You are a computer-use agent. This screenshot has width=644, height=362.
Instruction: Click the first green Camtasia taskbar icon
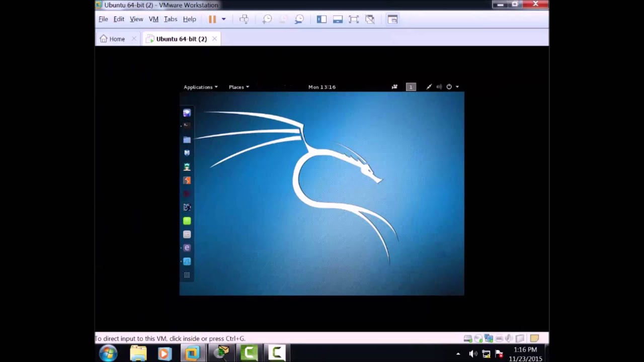[249, 353]
